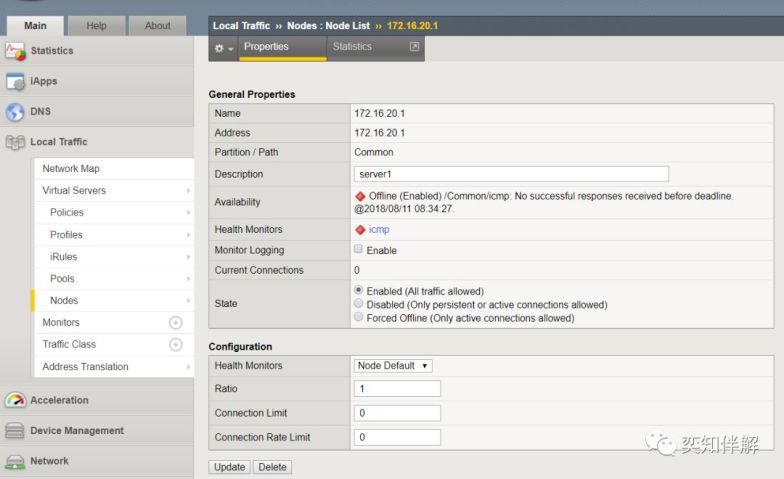Viewport: 784px width, 479px height.
Task: Click the 172.16.20.1 breadcrumb entry
Action: (412, 26)
